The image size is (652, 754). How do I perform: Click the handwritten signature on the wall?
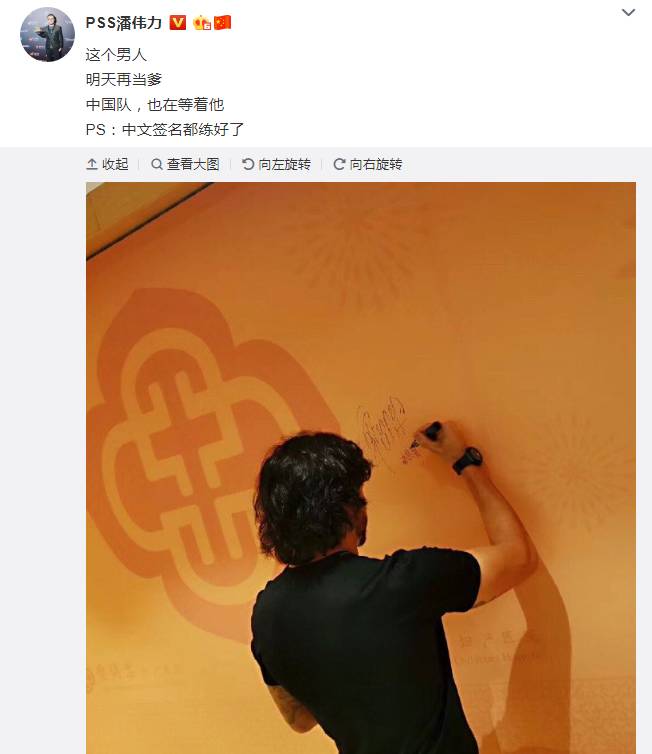[x=384, y=428]
